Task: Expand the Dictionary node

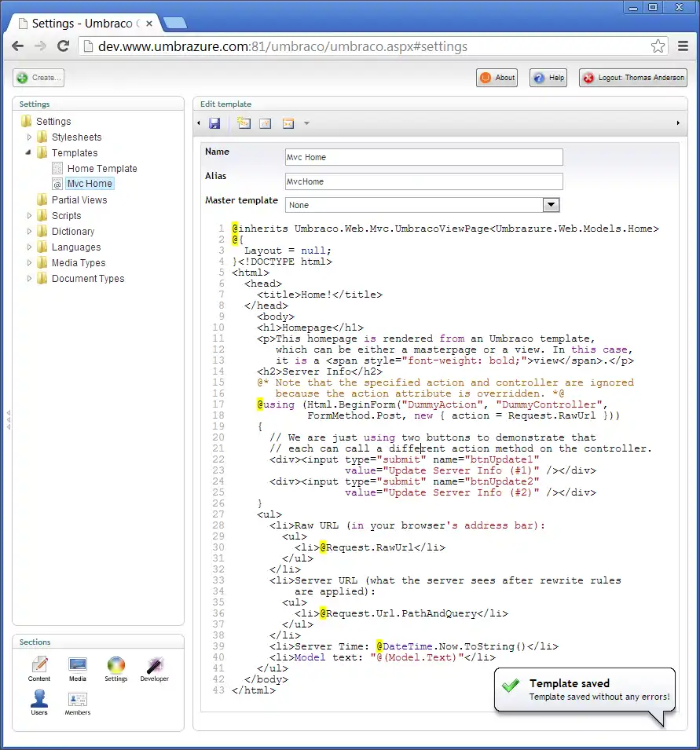Action: pos(29,232)
